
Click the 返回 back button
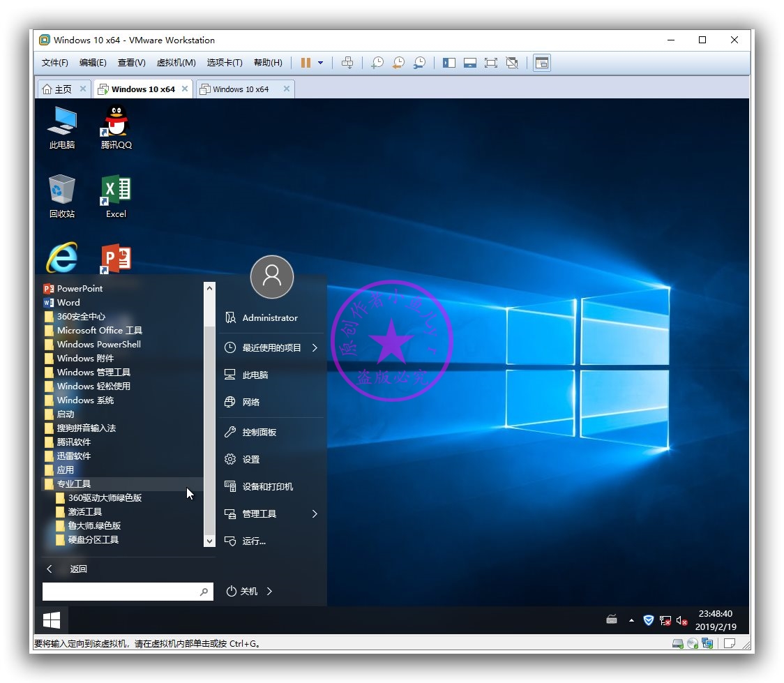coord(66,569)
